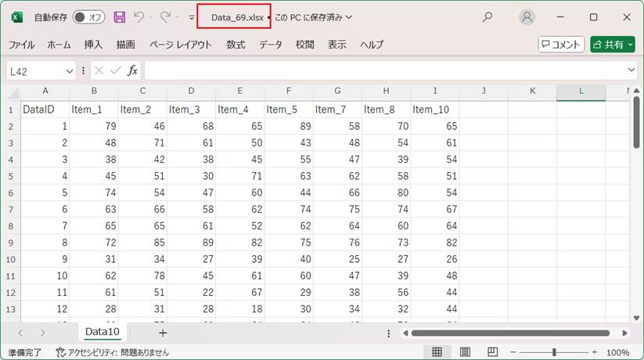Toggle the AutoSave switch
This screenshot has height=360, width=644.
pos(89,16)
